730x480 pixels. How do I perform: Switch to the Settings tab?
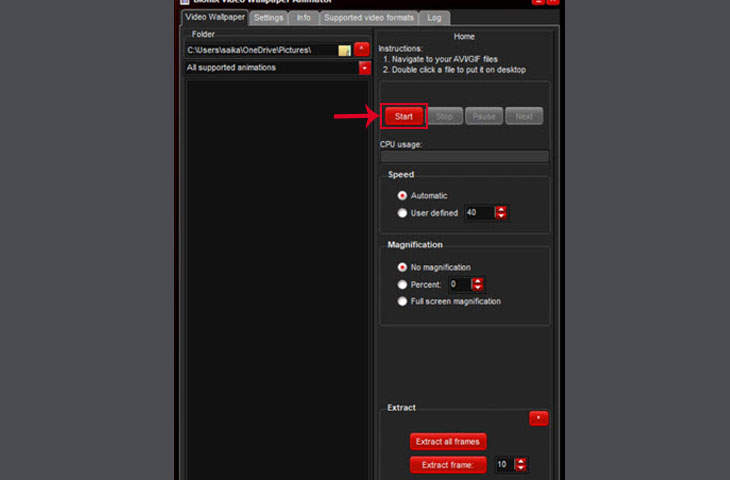(268, 18)
